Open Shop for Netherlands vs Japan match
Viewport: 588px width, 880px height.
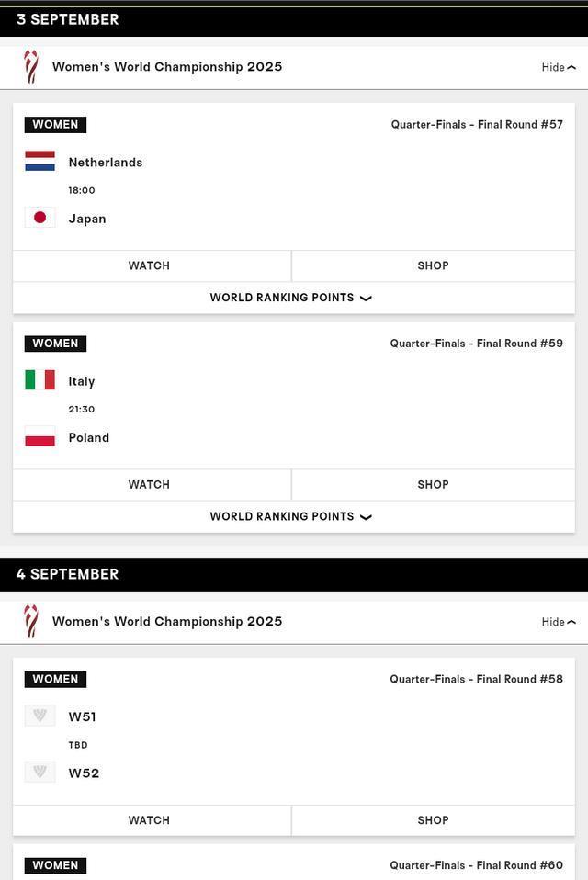[x=433, y=265]
